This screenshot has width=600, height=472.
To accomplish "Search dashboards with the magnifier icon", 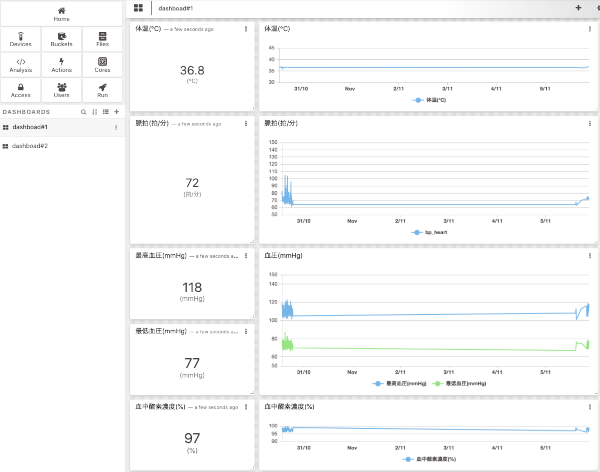I will coord(83,112).
